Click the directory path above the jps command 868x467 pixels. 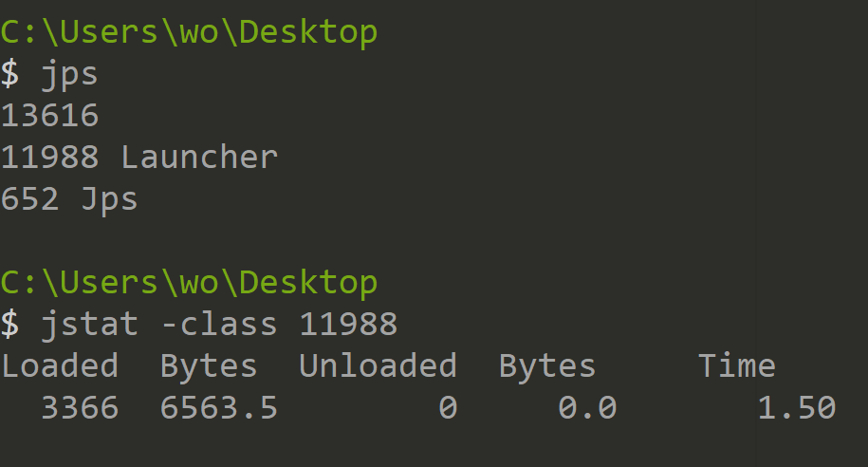(x=189, y=31)
